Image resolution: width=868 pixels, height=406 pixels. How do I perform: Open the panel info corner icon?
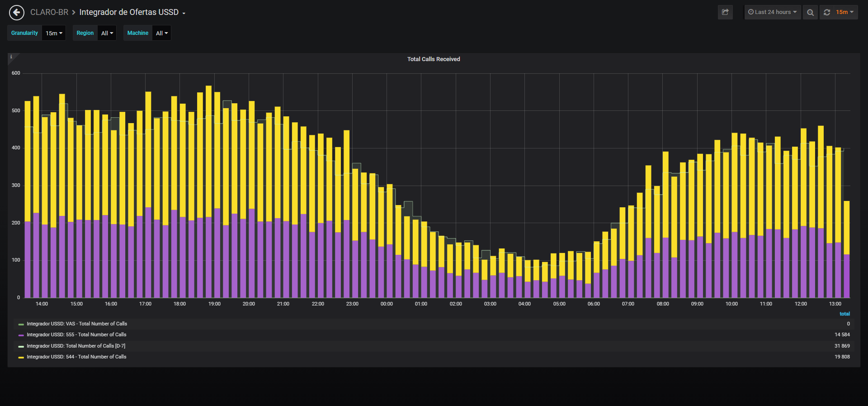click(x=11, y=57)
